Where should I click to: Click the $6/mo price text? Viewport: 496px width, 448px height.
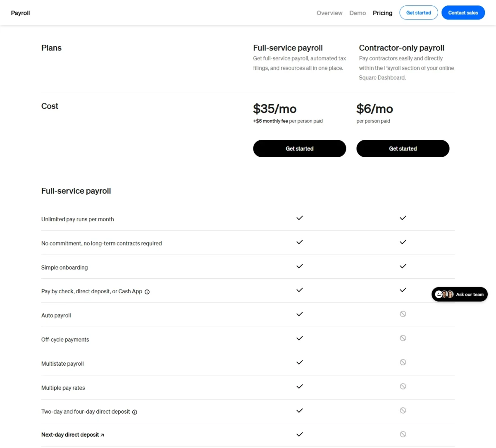click(x=375, y=109)
